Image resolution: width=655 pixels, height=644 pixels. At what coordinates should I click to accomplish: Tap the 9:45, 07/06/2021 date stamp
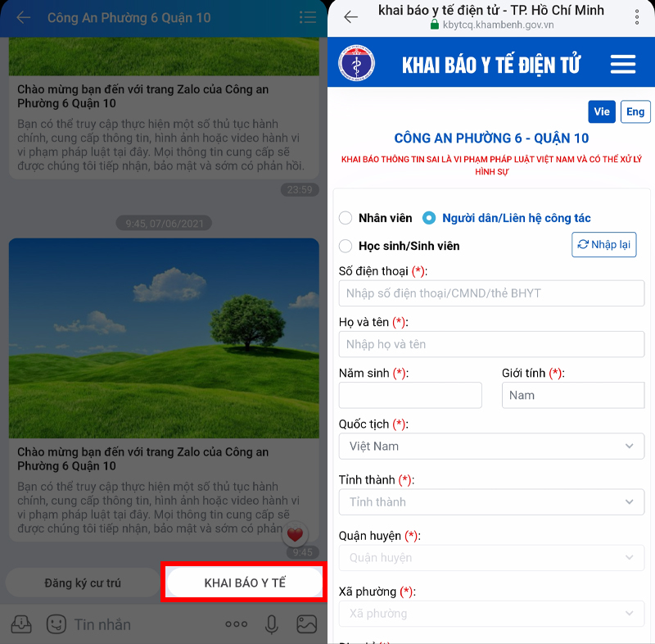click(164, 223)
